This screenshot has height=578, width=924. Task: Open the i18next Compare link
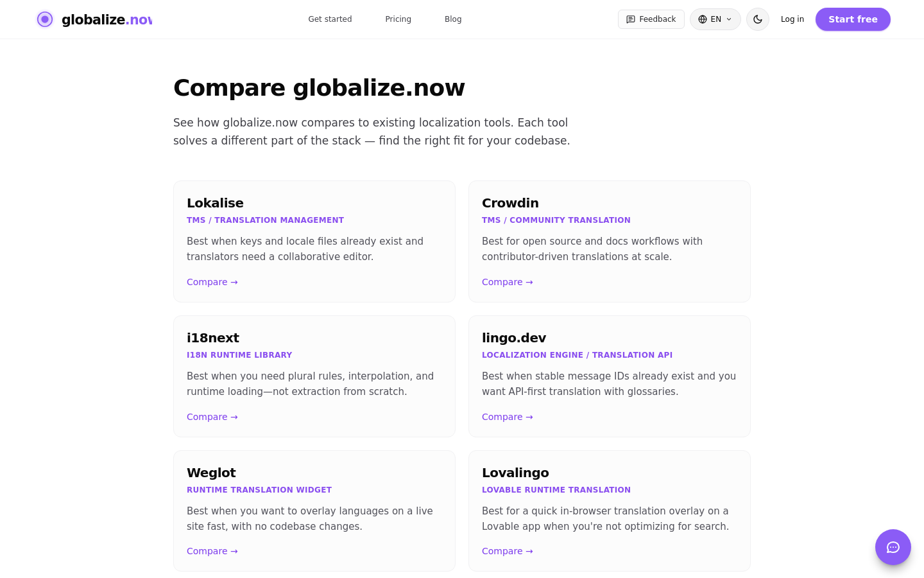coord(212,417)
